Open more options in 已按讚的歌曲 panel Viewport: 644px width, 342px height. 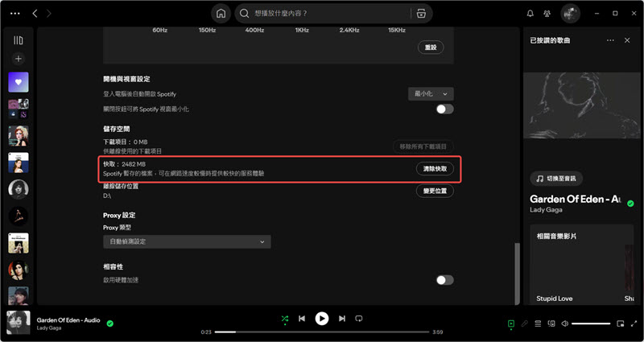(610, 40)
